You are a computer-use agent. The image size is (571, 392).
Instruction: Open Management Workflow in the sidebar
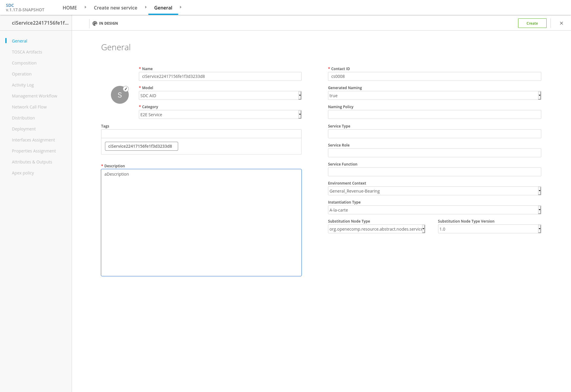[x=34, y=96]
